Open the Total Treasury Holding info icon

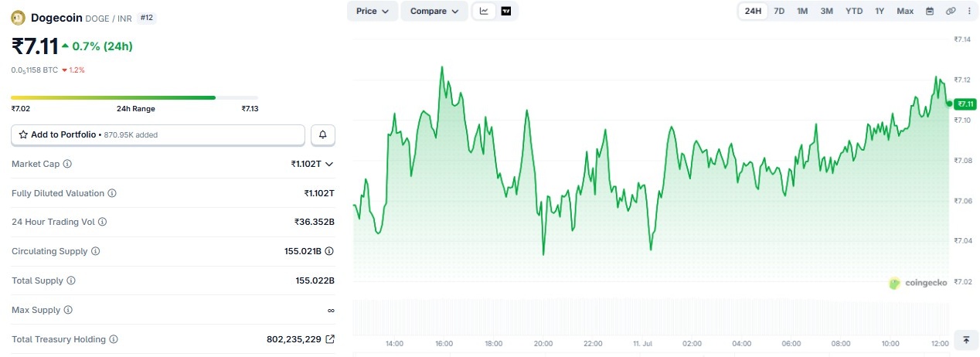114,339
